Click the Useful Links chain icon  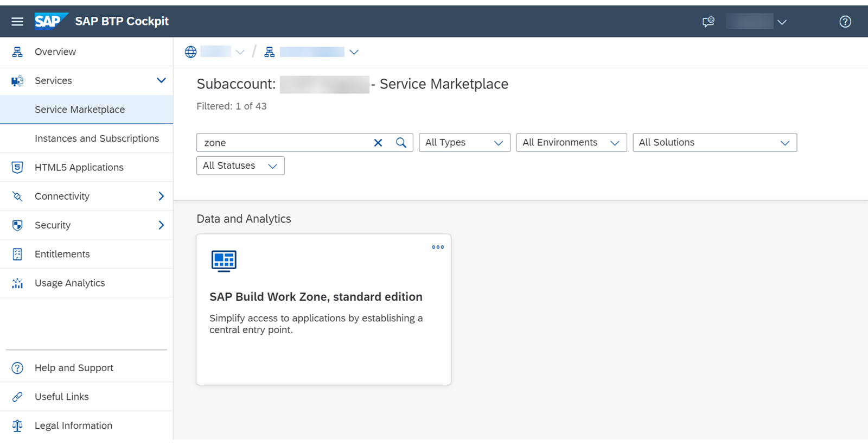pyautogui.click(x=17, y=397)
